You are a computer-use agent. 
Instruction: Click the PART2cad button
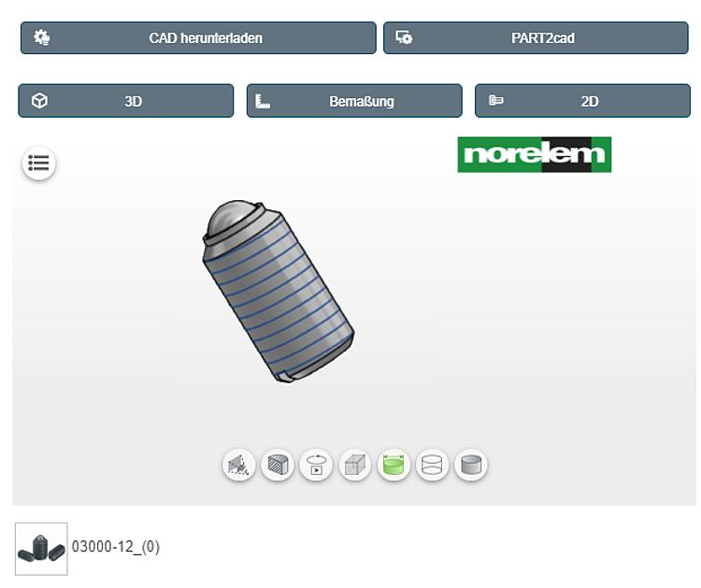pos(536,38)
